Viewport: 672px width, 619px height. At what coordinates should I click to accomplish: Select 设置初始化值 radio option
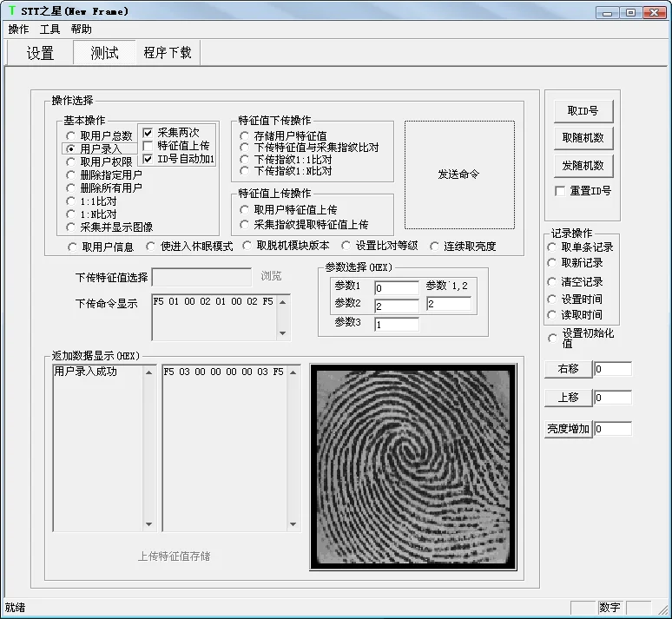(582, 339)
